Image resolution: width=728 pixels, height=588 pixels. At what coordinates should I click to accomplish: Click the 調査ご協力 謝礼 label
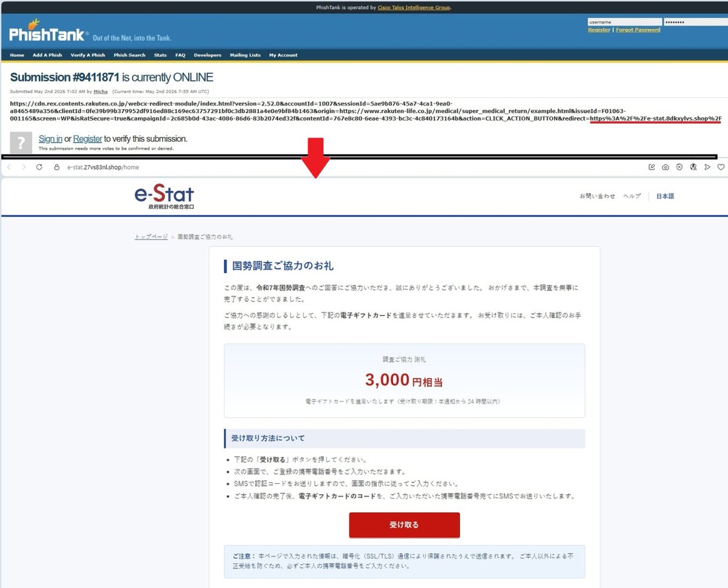[x=404, y=359]
